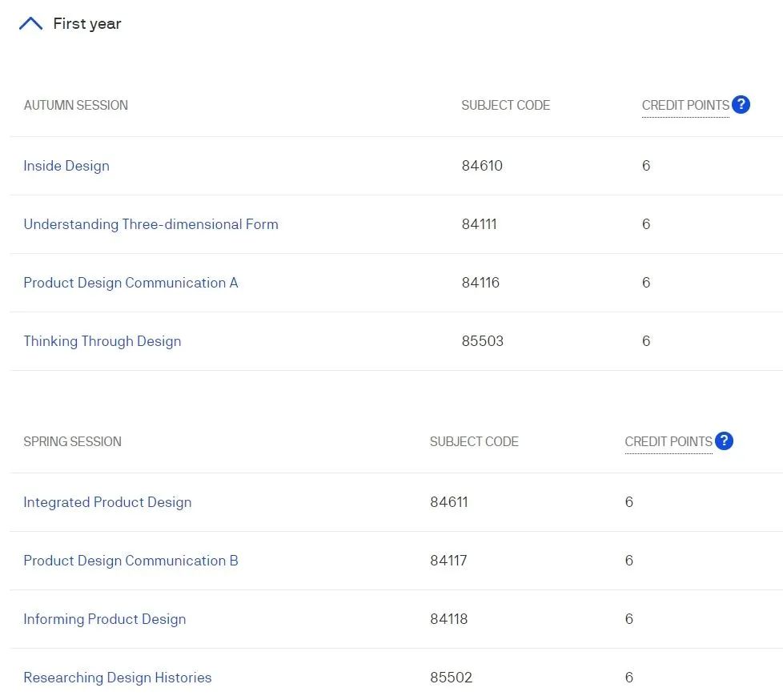Collapse the First year section chevron
783x700 pixels.
30,23
